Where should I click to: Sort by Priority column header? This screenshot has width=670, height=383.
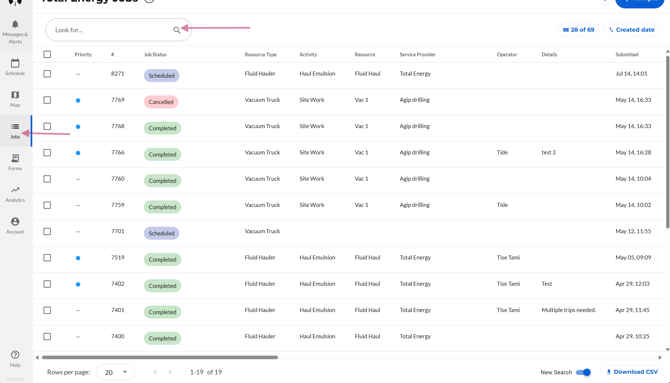[83, 55]
